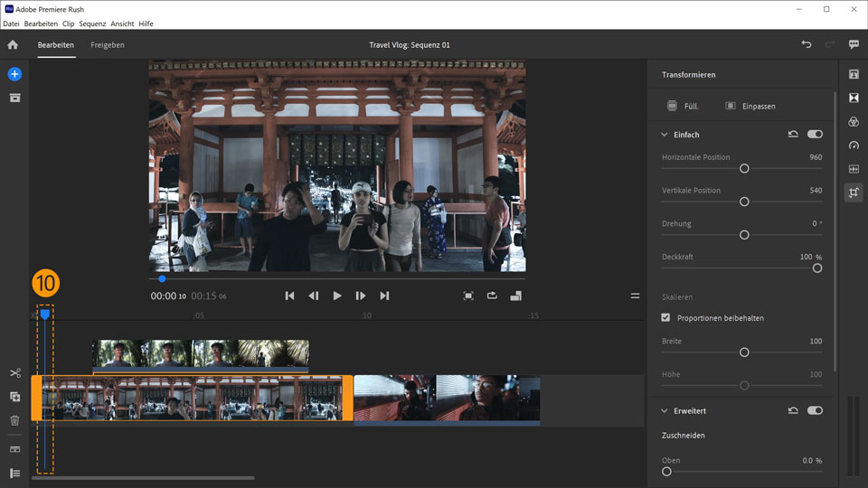This screenshot has width=868, height=488.
Task: Select the palm forest clip on upper track
Action: tap(201, 354)
